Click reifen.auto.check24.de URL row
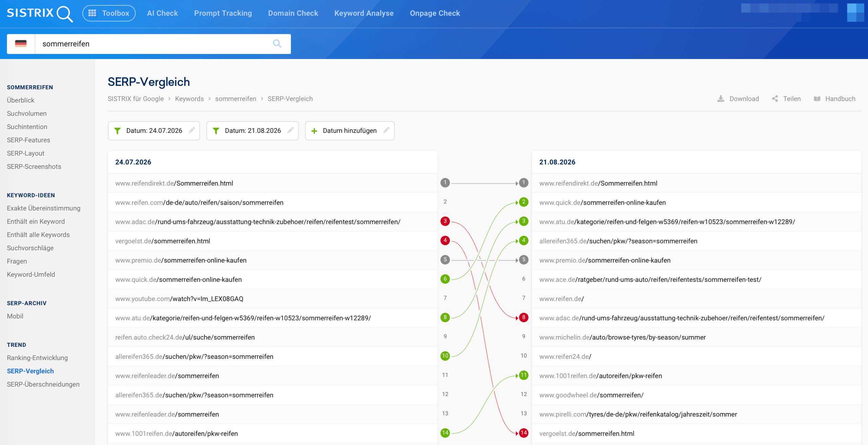 pyautogui.click(x=273, y=337)
